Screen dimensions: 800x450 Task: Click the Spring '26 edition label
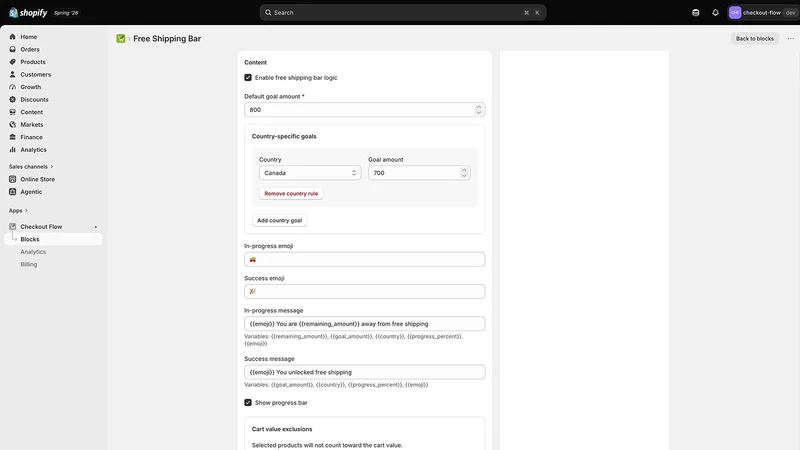click(x=66, y=13)
